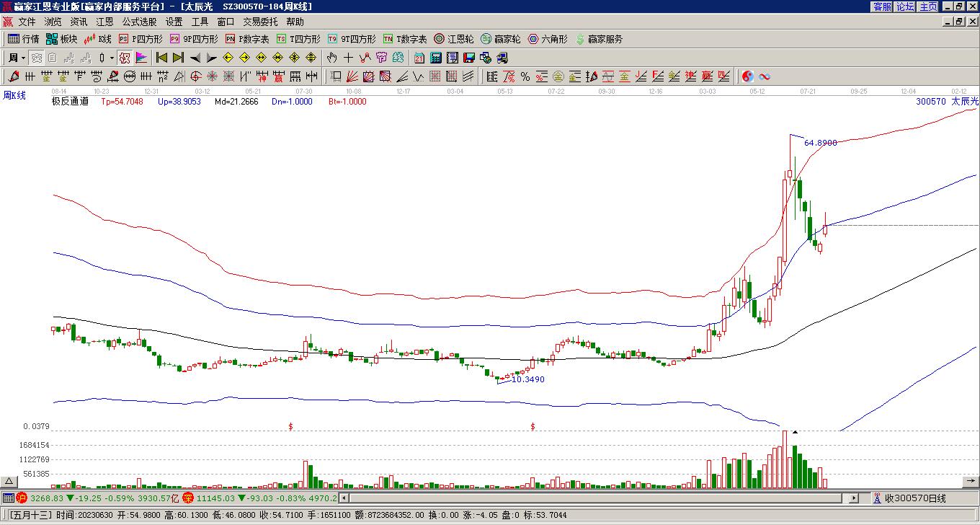Screen dimensions: 980x525
Task: Open the T数字表 tool
Action: (405, 39)
